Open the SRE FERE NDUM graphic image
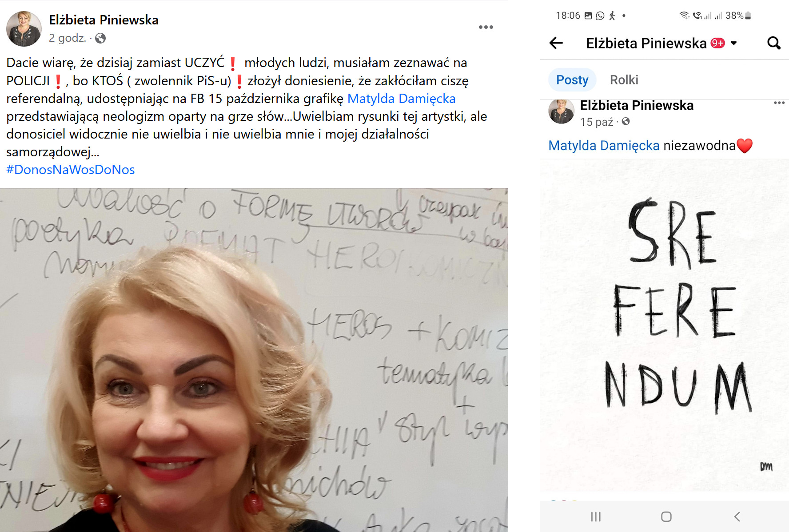 pos(665,325)
